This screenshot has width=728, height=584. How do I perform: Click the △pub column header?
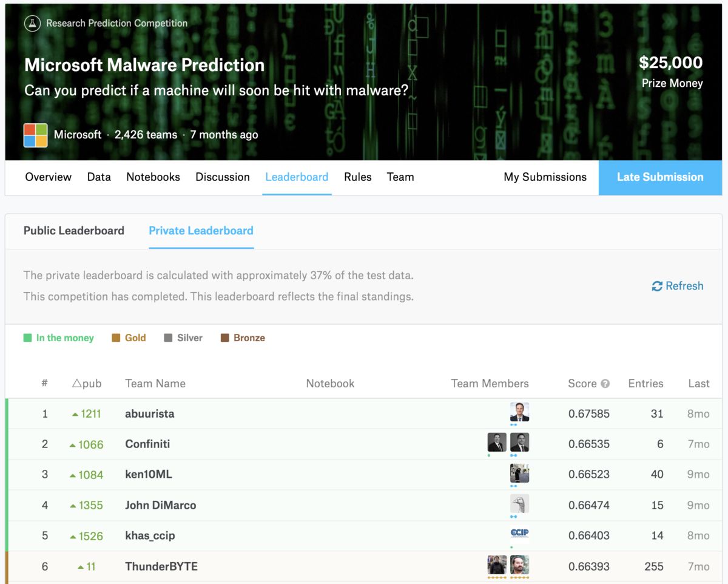click(87, 384)
